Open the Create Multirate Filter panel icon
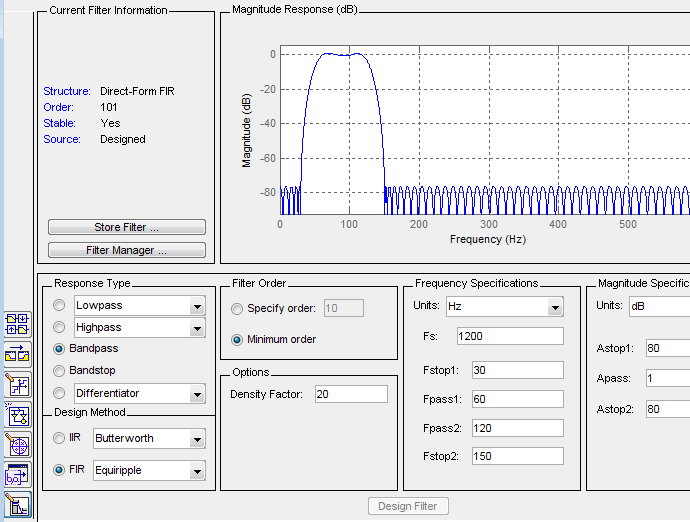The image size is (690, 522). pos(18,324)
